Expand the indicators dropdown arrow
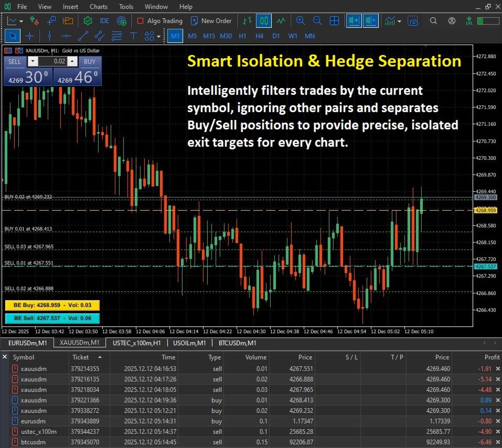This screenshot has height=448, width=502. tap(399, 21)
